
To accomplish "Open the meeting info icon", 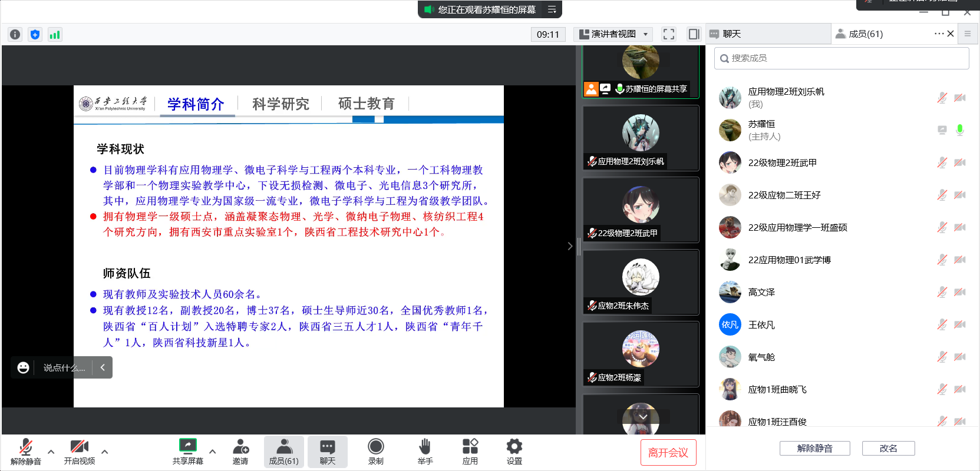I will pyautogui.click(x=15, y=34).
